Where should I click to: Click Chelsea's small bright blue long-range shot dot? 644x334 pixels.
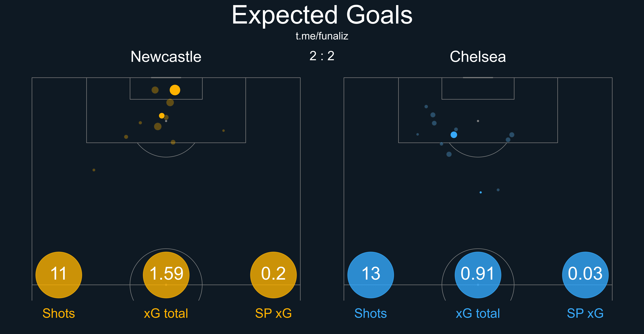[x=481, y=192]
